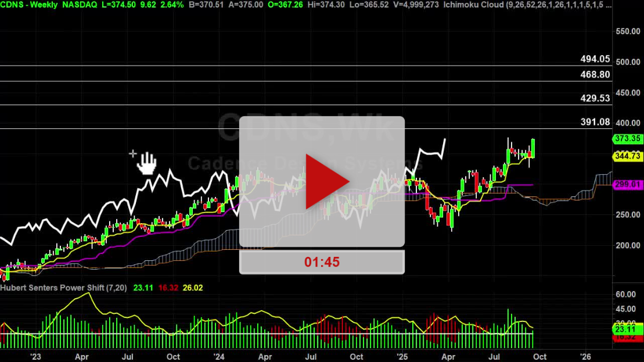The image size is (644, 362).
Task: Click the '26 label on the time axis
Action: pos(585,357)
